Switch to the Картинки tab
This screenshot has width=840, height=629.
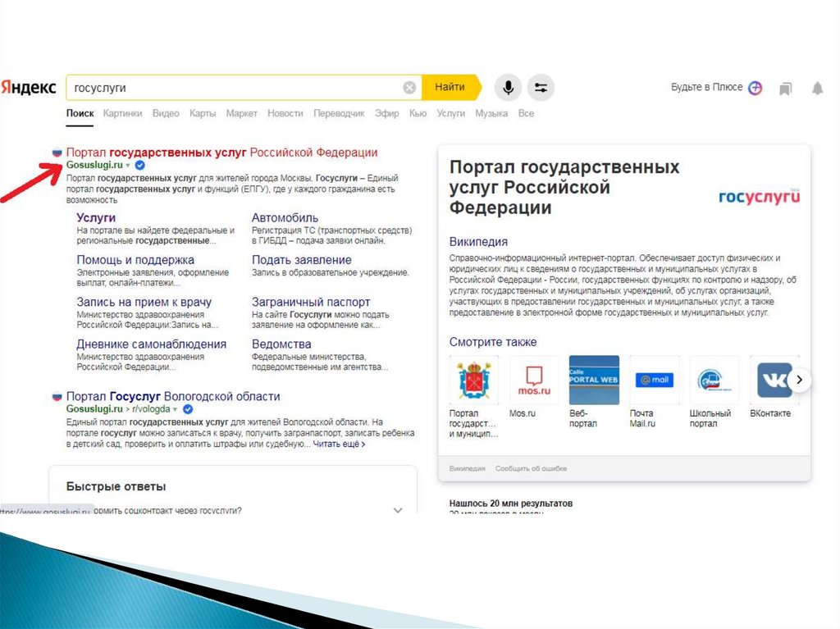pyautogui.click(x=122, y=114)
